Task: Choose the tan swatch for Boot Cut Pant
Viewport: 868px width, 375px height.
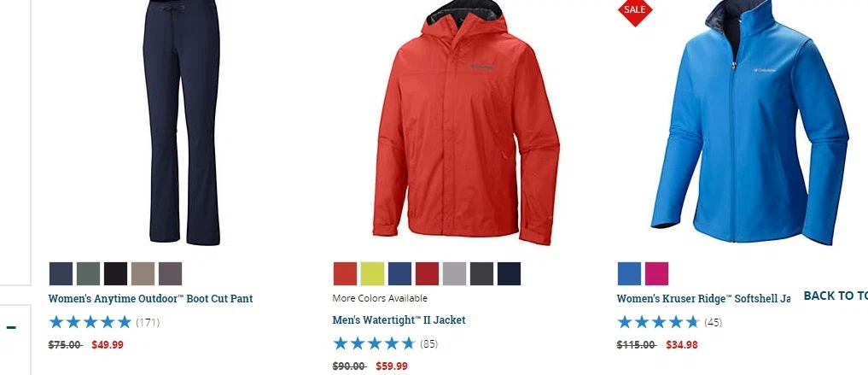Action: [x=143, y=273]
